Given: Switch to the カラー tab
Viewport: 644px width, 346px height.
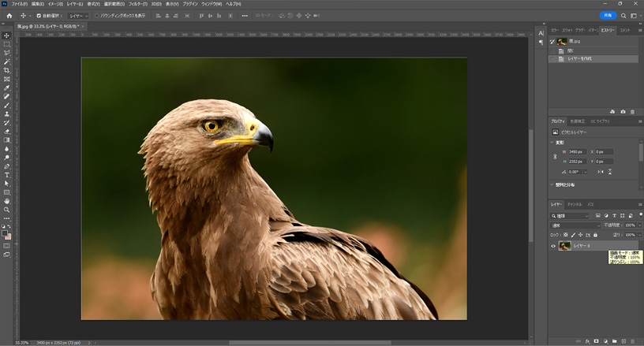Looking at the screenshot, I should (555, 30).
